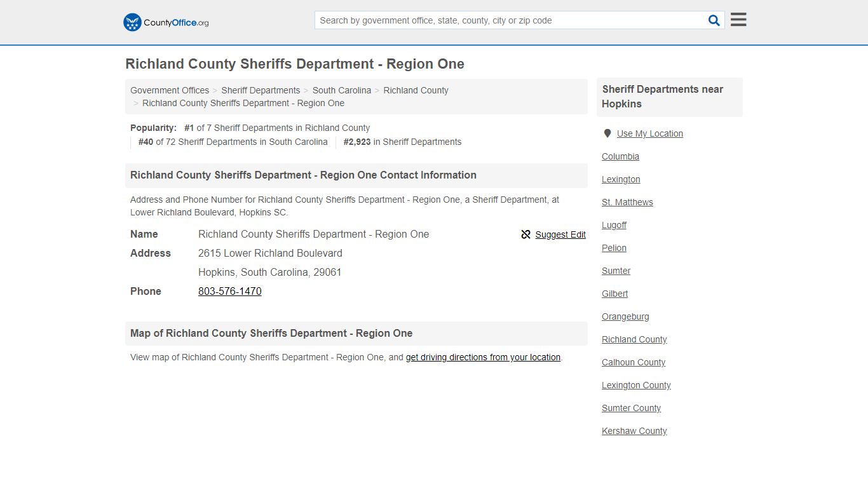Screen dimensions: 868x488
Task: Open the Government Offices breadcrumb
Action: pyautogui.click(x=170, y=90)
